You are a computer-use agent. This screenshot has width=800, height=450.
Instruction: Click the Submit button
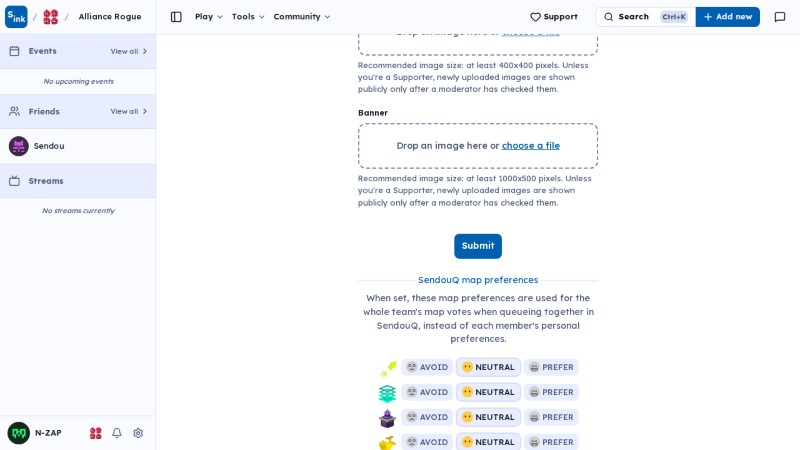click(478, 246)
